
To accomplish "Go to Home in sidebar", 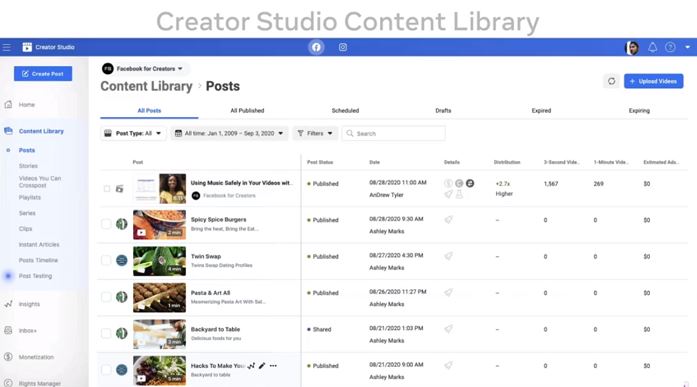I will coord(27,105).
